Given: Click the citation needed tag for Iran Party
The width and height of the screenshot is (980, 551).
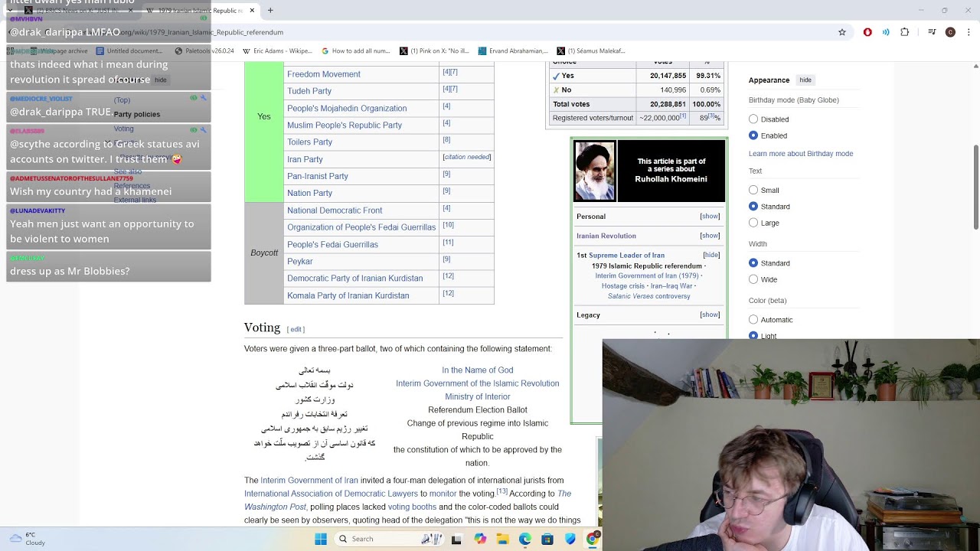Looking at the screenshot, I should 467,157.
